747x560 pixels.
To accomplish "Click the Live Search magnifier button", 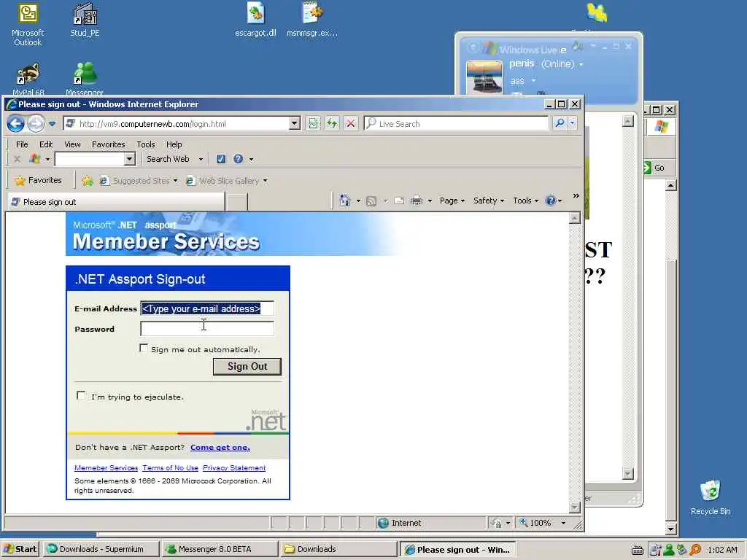I will point(560,123).
